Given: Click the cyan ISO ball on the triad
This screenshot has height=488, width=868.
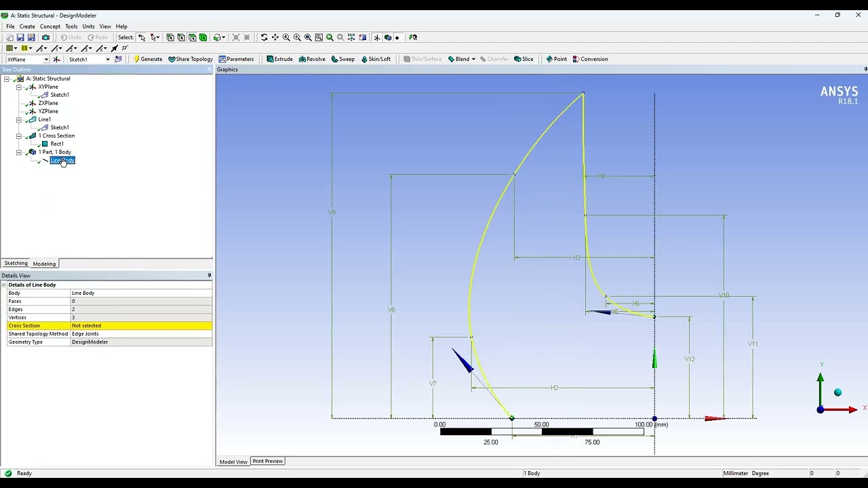Looking at the screenshot, I should click(x=837, y=392).
